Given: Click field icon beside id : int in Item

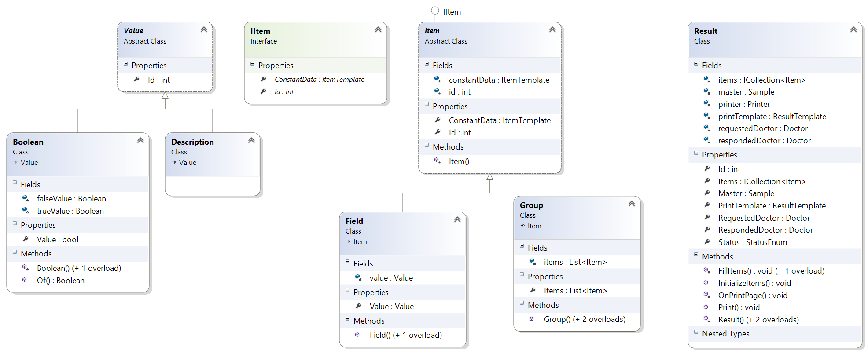Looking at the screenshot, I should pos(438,91).
